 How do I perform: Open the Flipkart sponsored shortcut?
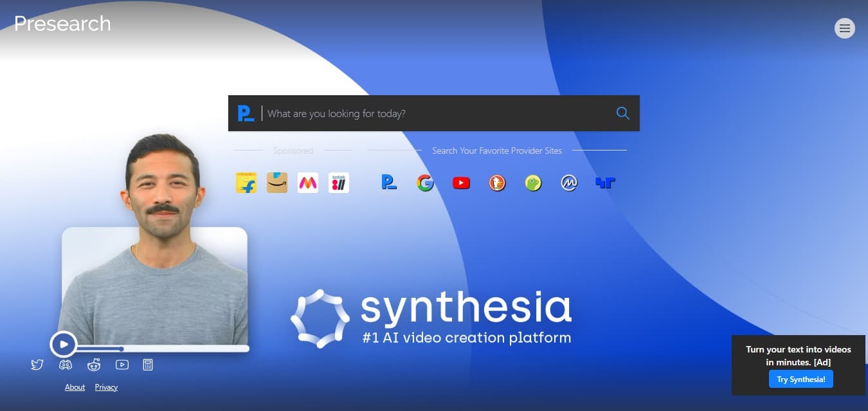pyautogui.click(x=246, y=183)
